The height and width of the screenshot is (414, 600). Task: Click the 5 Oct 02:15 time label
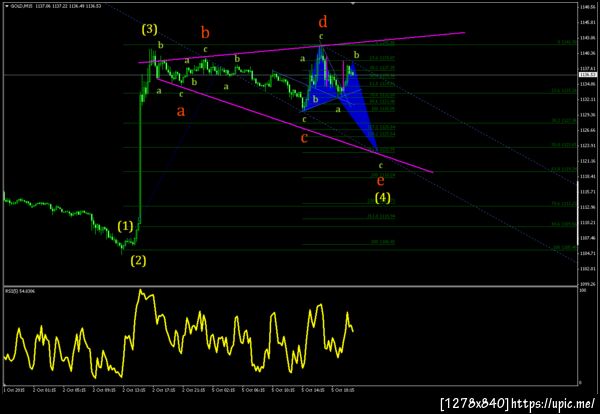point(223,390)
